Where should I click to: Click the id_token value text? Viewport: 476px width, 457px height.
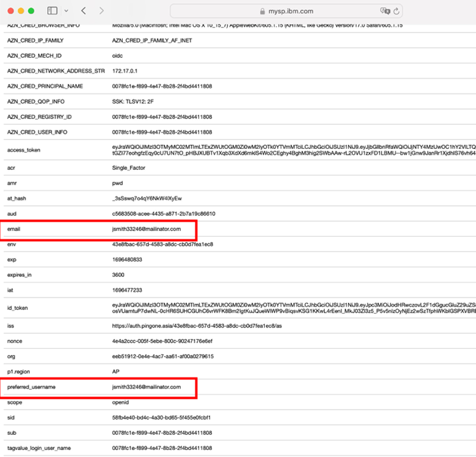tap(294, 308)
